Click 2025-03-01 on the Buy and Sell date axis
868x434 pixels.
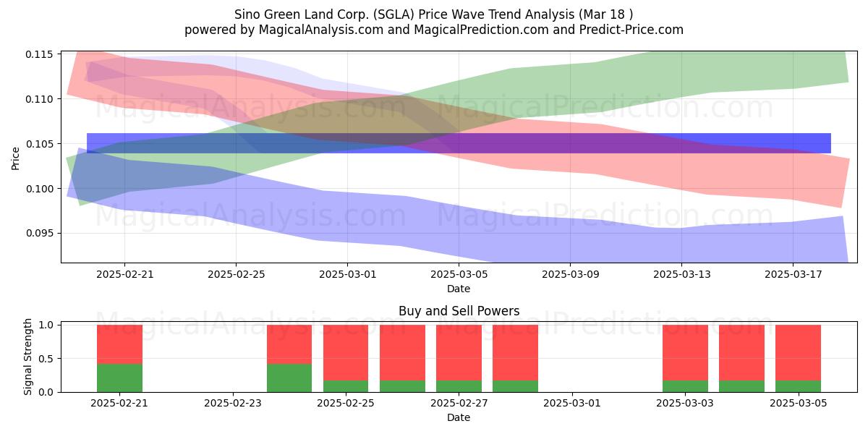(572, 403)
